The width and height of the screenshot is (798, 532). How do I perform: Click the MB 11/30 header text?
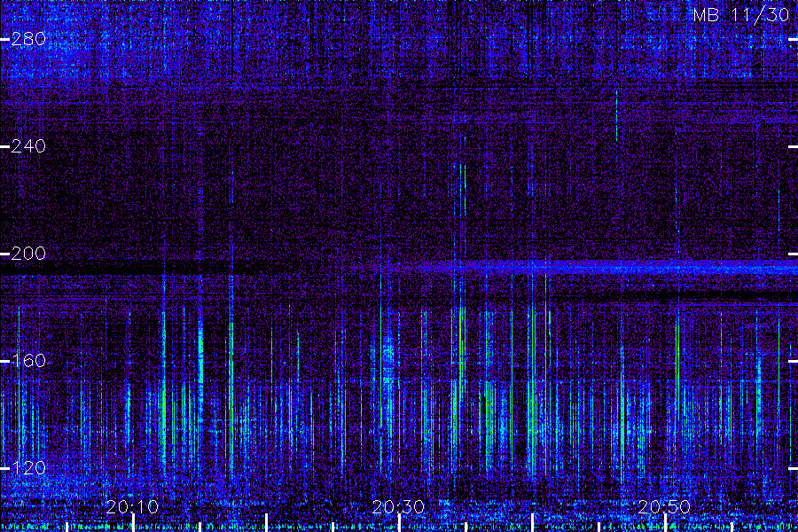pos(741,15)
